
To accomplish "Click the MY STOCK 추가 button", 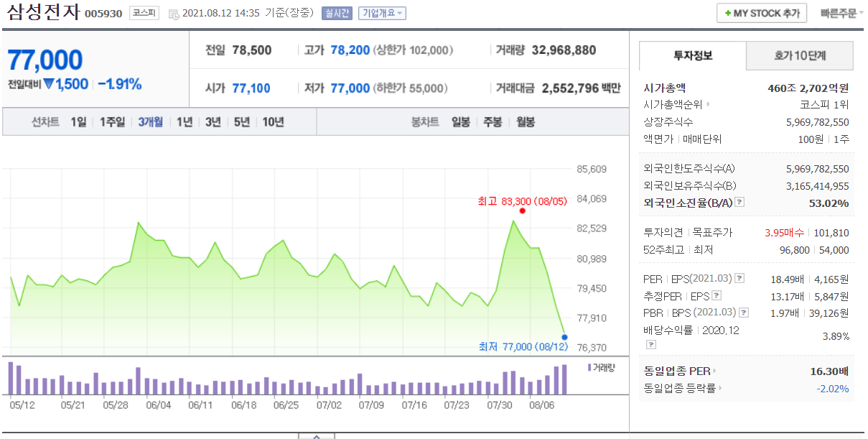I will click(762, 13).
